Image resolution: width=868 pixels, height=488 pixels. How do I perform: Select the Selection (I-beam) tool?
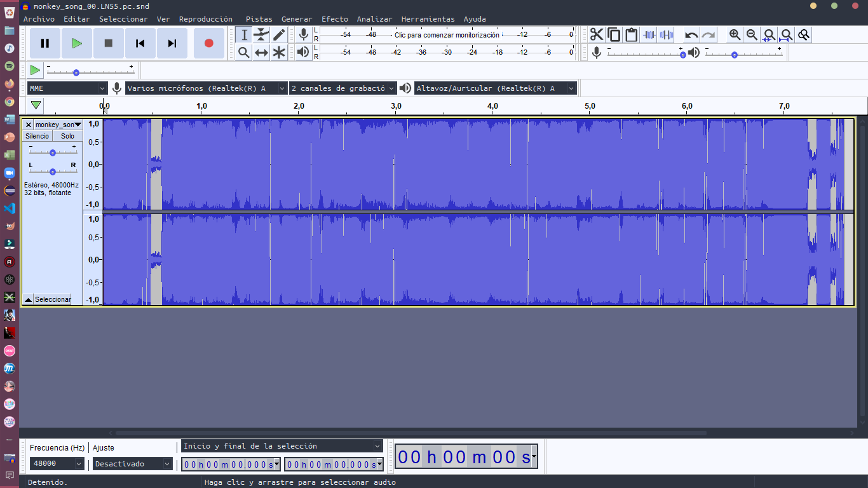pos(244,35)
